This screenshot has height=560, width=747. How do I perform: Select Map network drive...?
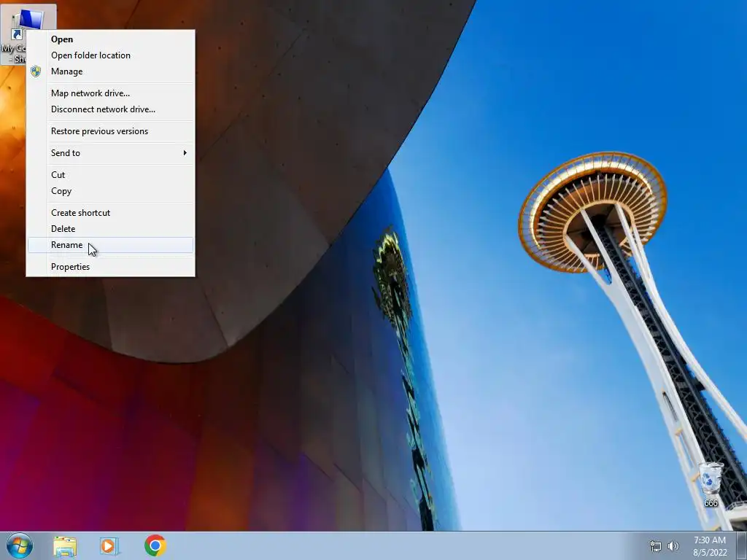pos(111,93)
